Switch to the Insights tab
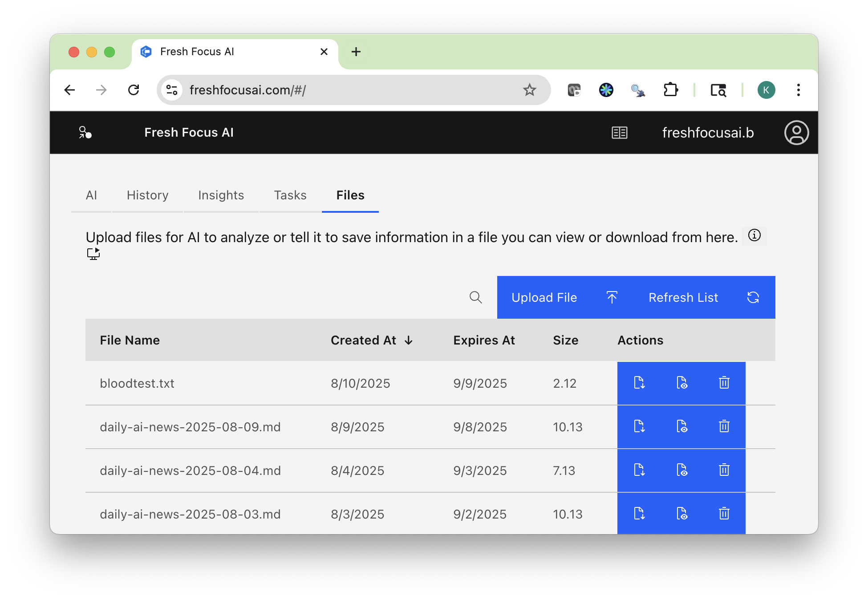Image resolution: width=868 pixels, height=600 pixels. [x=221, y=195]
